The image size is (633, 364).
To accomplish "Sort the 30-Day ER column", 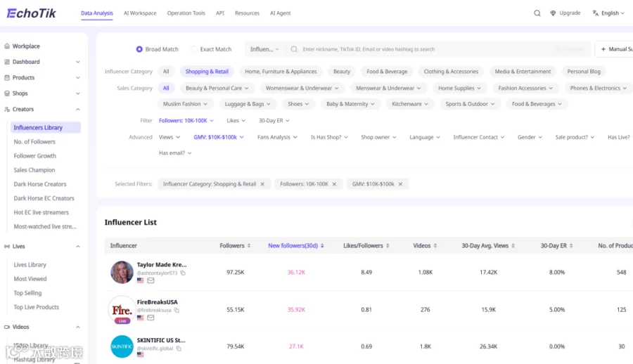I will coord(571,246).
